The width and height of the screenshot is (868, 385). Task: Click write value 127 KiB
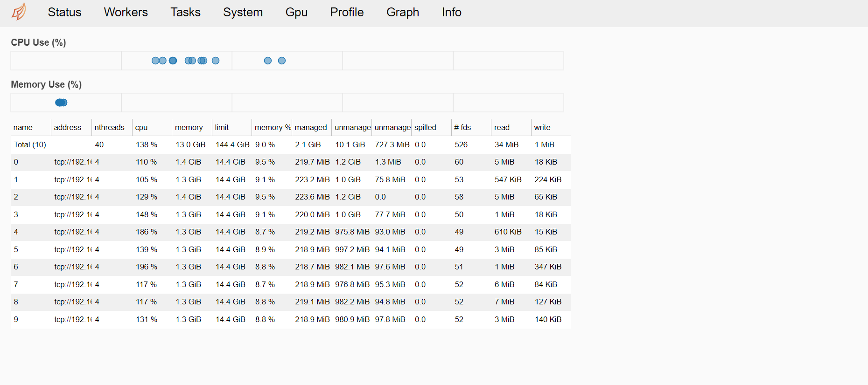(x=548, y=302)
